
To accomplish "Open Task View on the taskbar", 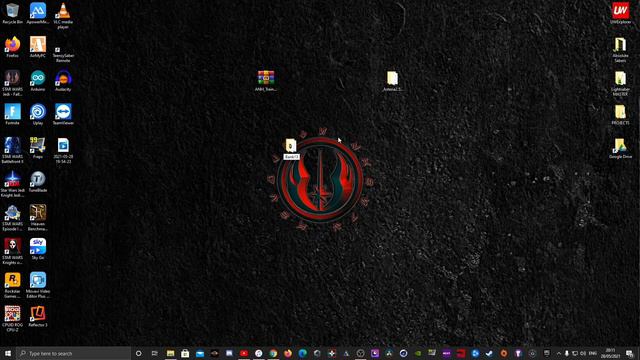I will [154, 353].
